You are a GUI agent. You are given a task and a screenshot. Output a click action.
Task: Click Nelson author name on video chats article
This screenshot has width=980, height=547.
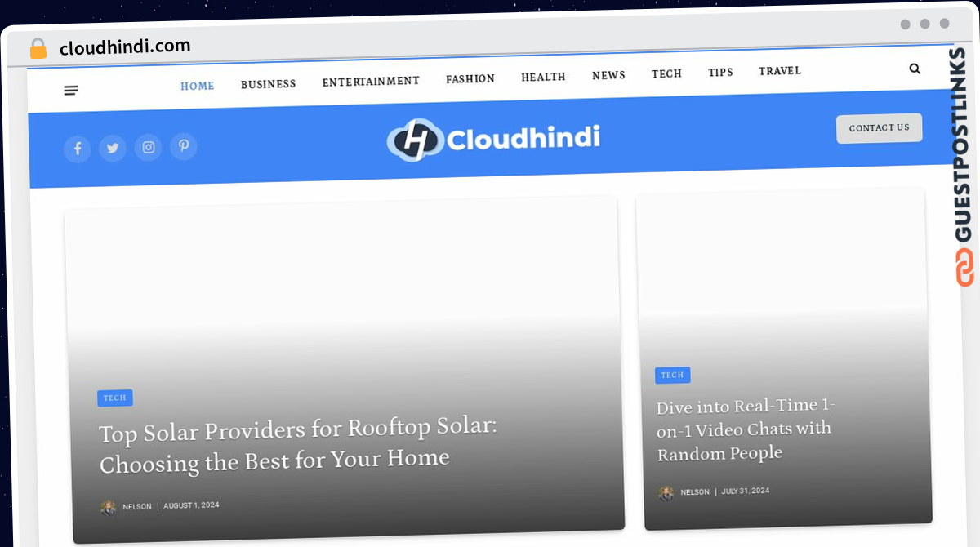(x=695, y=492)
